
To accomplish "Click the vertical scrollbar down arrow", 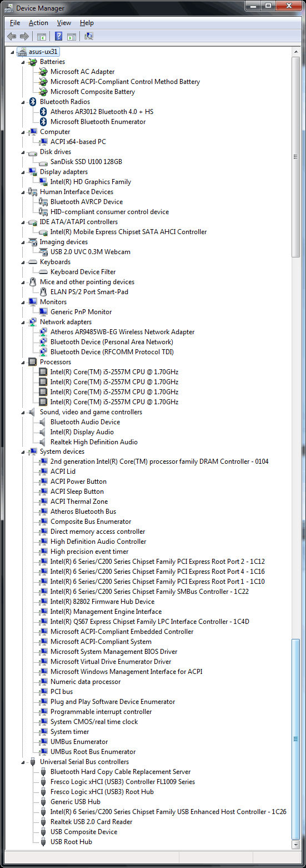I will tap(296, 844).
